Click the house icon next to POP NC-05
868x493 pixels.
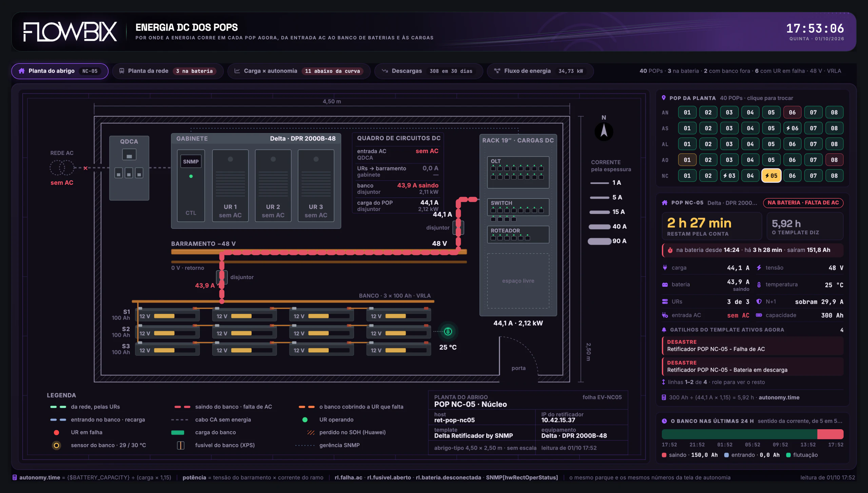pos(665,203)
